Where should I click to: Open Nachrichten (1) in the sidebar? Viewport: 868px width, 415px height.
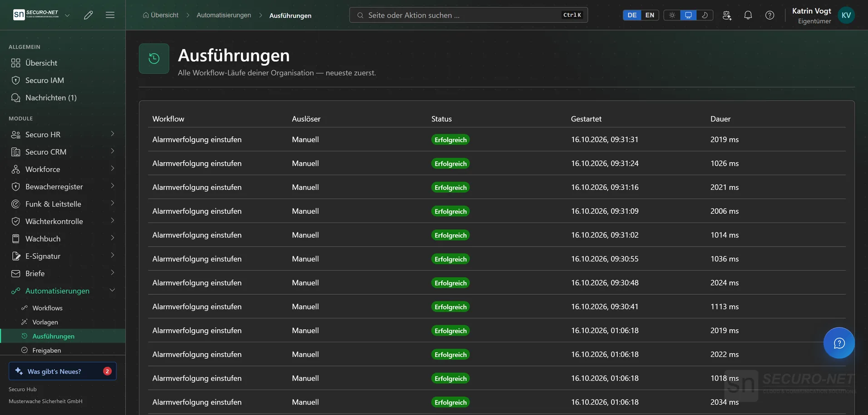pyautogui.click(x=63, y=98)
